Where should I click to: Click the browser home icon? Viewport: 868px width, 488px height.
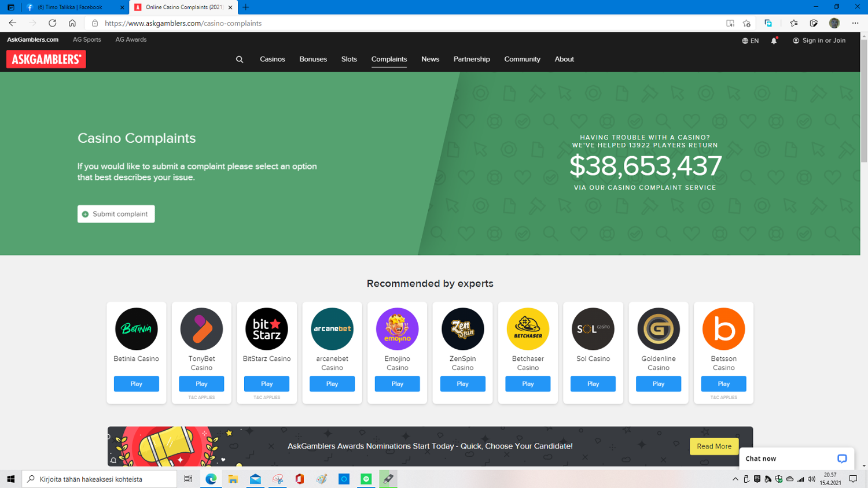click(72, 23)
